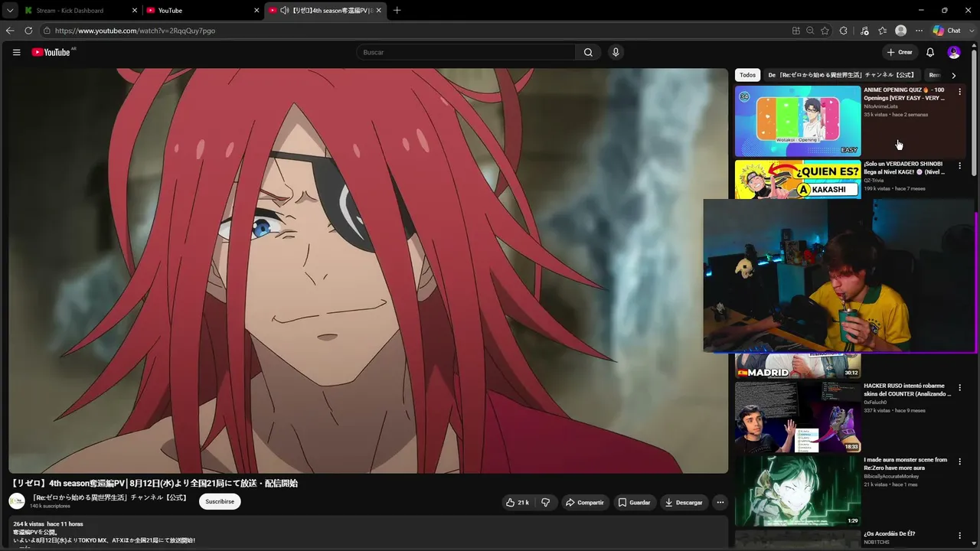Close the 4th season video tab

(x=378, y=11)
